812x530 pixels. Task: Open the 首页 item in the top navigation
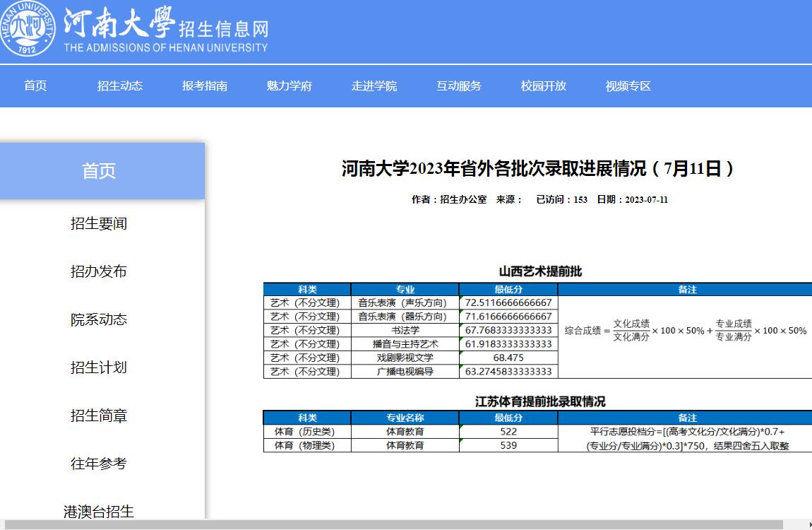[35, 86]
